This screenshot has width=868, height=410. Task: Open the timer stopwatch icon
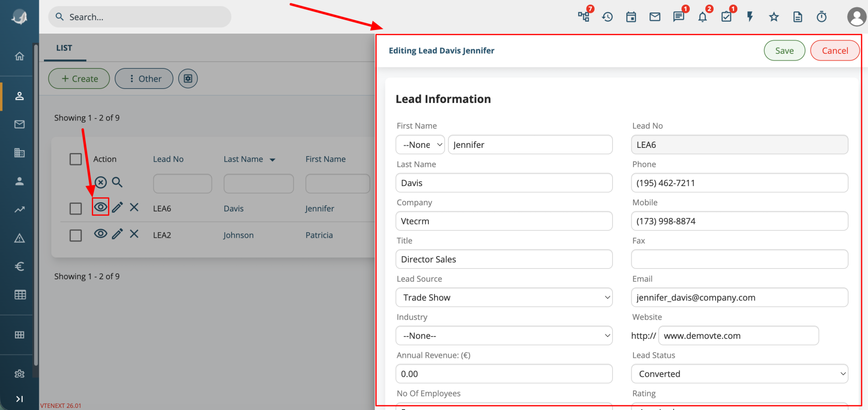click(822, 17)
